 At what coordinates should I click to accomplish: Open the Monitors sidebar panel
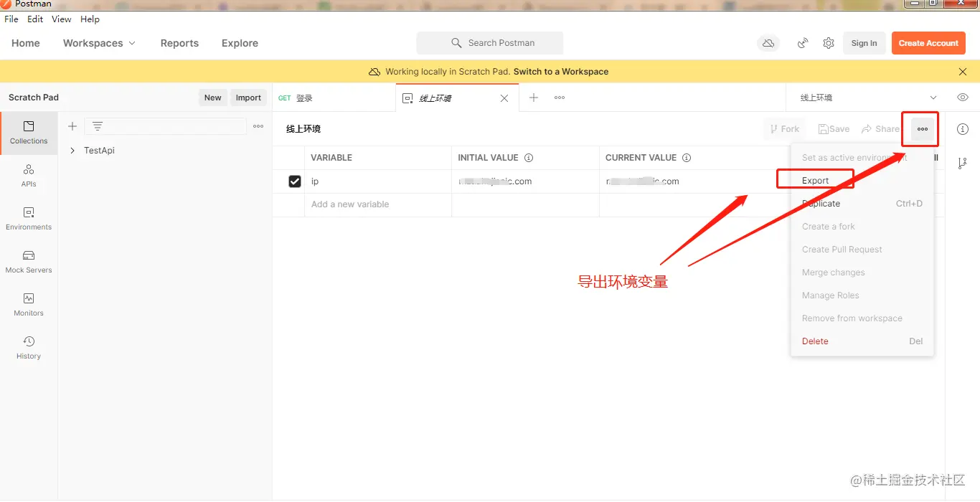point(29,305)
